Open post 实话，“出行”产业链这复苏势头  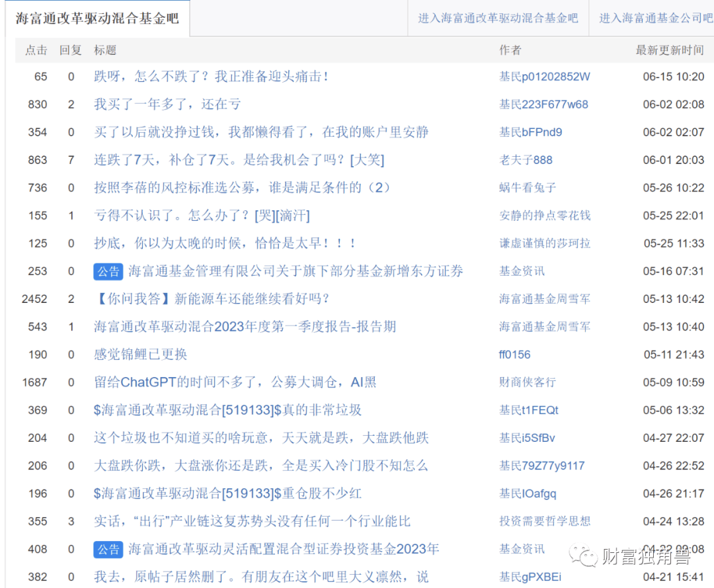click(253, 521)
